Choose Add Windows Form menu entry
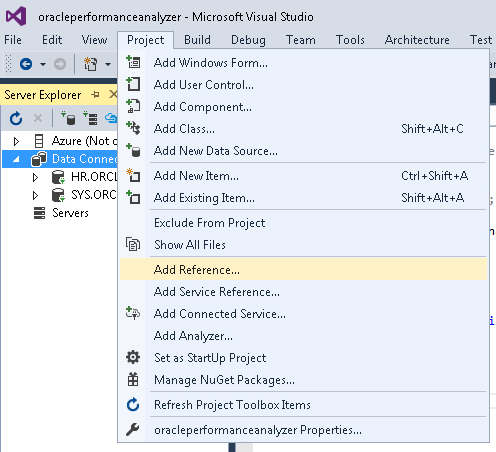 [x=303, y=63]
